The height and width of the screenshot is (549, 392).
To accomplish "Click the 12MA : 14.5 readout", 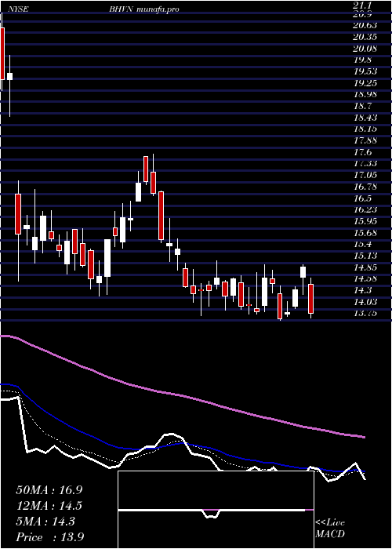I will click(49, 506).
